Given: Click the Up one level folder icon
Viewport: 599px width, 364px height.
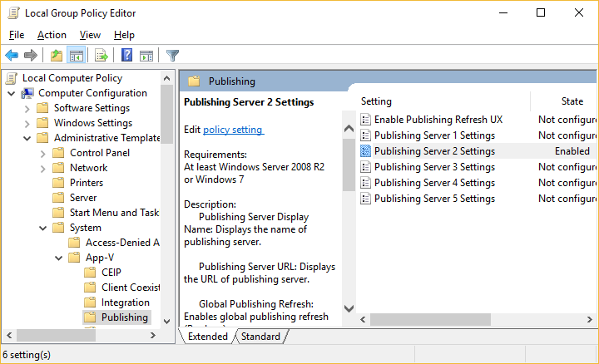Looking at the screenshot, I should (x=56, y=56).
